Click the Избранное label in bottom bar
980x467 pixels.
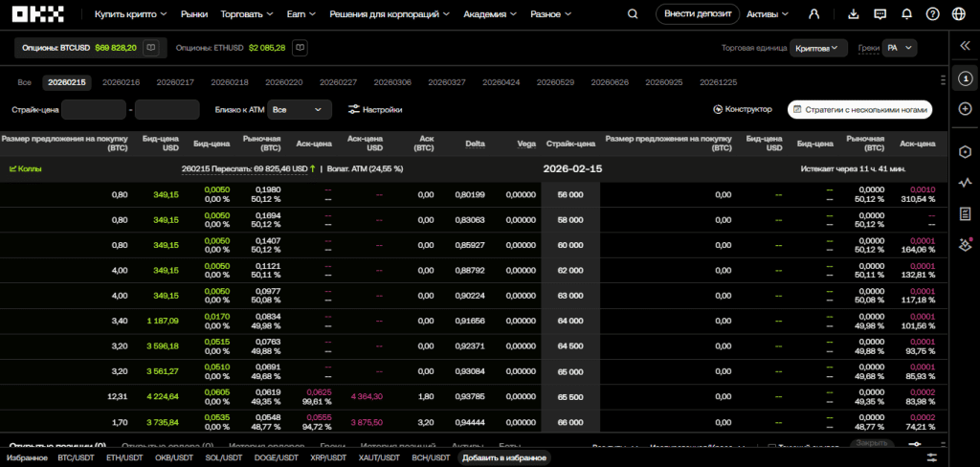click(x=28, y=457)
